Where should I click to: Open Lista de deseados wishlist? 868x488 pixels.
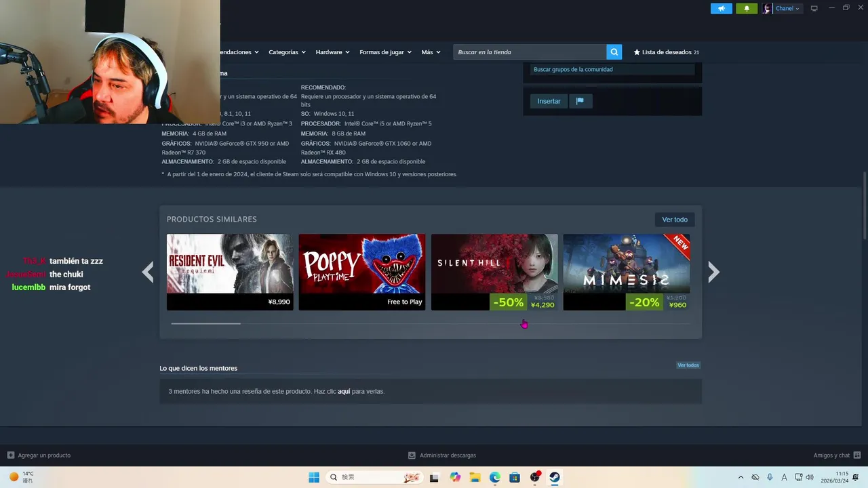pyautogui.click(x=666, y=52)
